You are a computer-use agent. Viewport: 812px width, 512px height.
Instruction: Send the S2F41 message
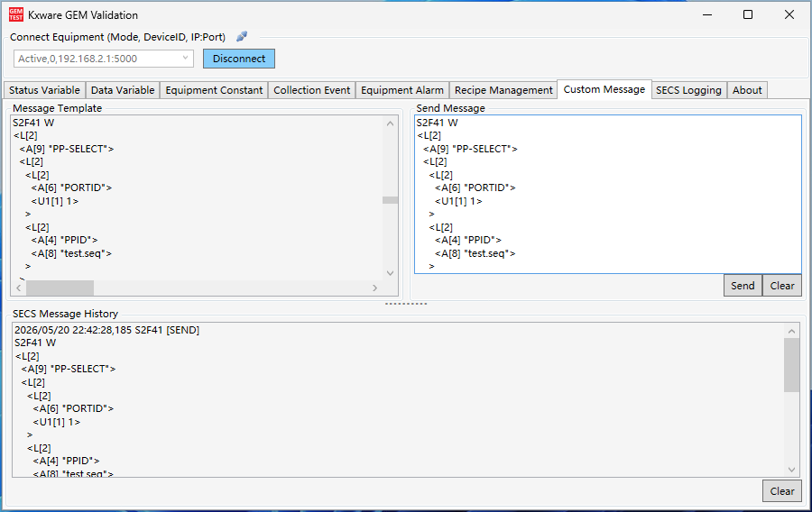pos(743,286)
